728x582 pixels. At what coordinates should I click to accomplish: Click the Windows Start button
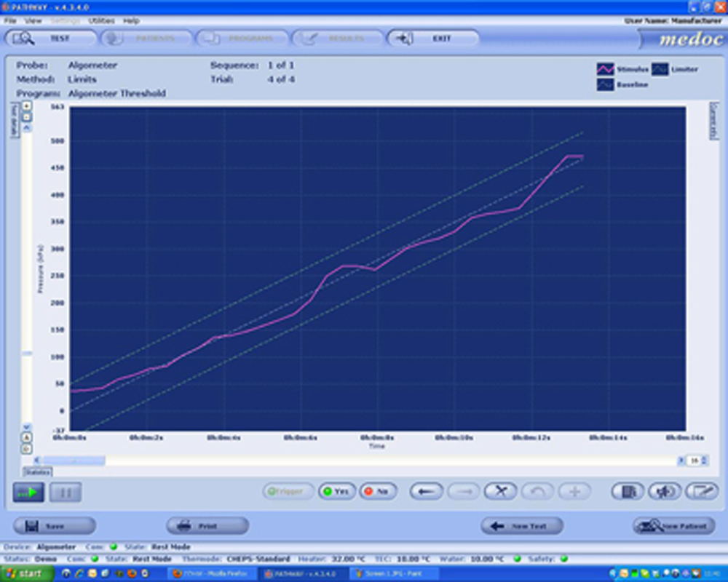tap(26, 574)
